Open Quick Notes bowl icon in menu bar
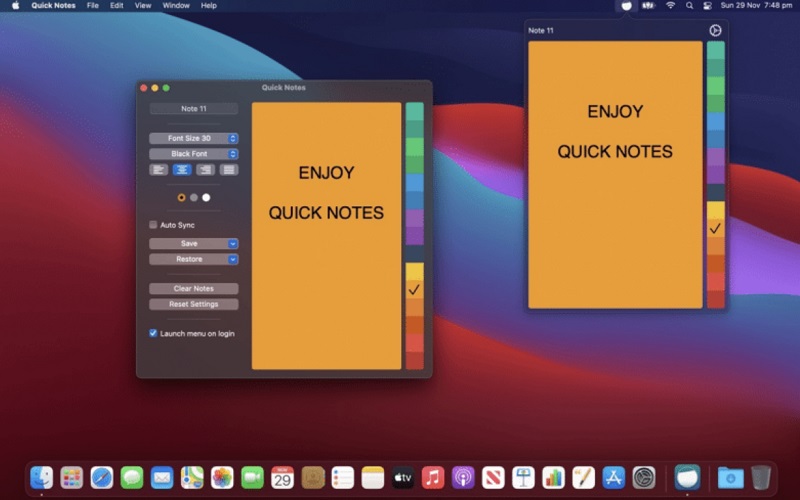Viewport: 800px width, 500px height. click(x=626, y=6)
